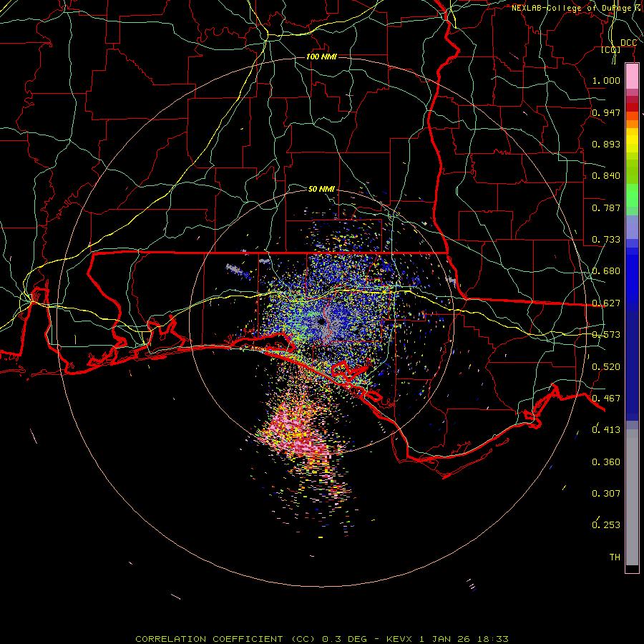Pick the orange segment of the color bar

(x=632, y=124)
